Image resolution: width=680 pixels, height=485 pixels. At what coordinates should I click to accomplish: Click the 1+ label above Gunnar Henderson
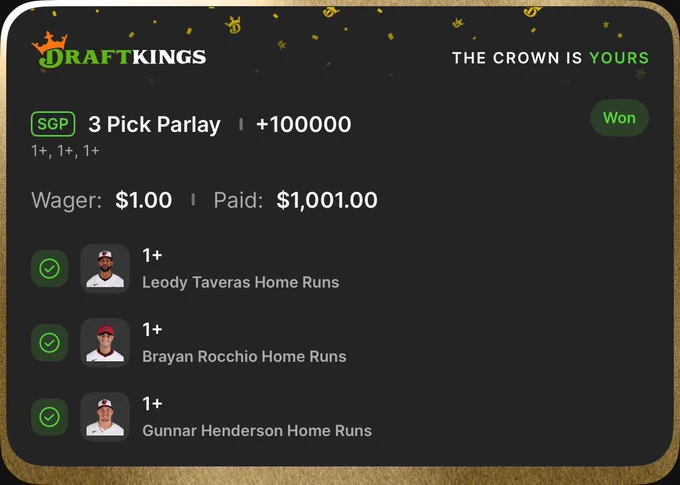click(x=153, y=404)
